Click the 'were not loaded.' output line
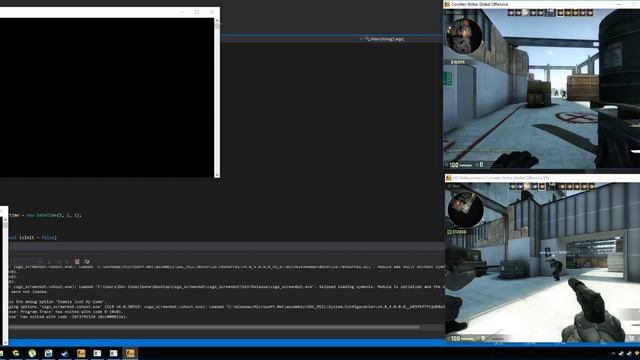Viewport: 640px width, 360px height. (29, 291)
